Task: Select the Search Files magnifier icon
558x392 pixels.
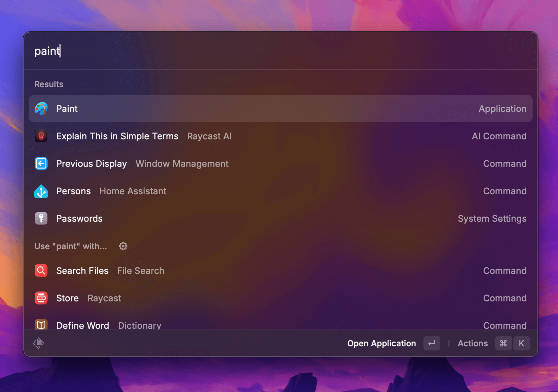Action: tap(41, 270)
